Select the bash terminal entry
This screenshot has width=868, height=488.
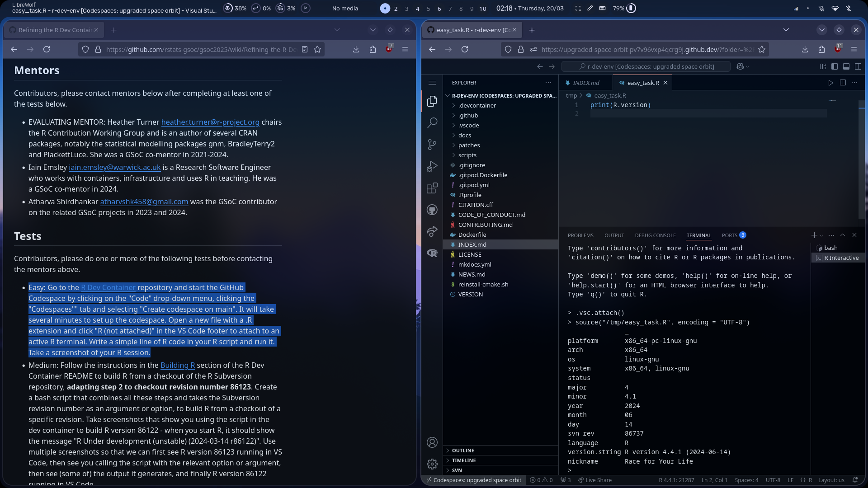[838, 248]
